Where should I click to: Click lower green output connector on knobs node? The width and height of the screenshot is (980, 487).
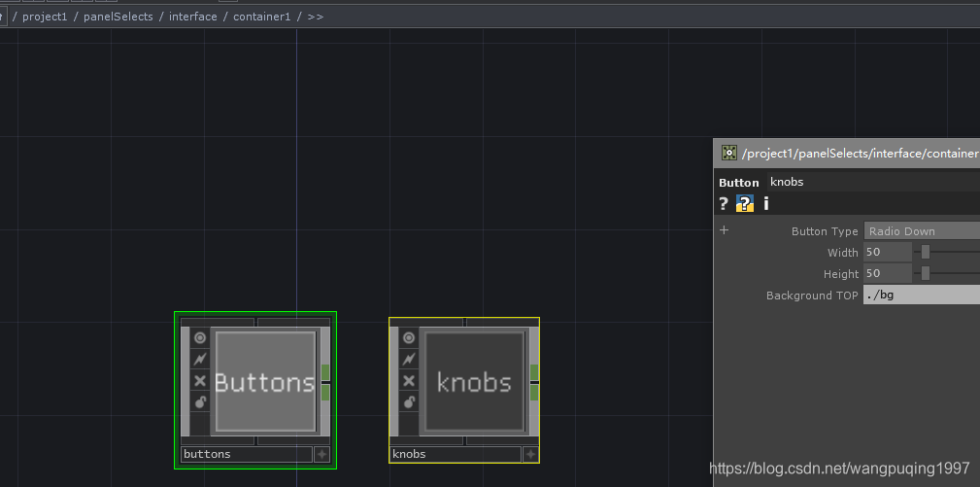click(x=534, y=393)
